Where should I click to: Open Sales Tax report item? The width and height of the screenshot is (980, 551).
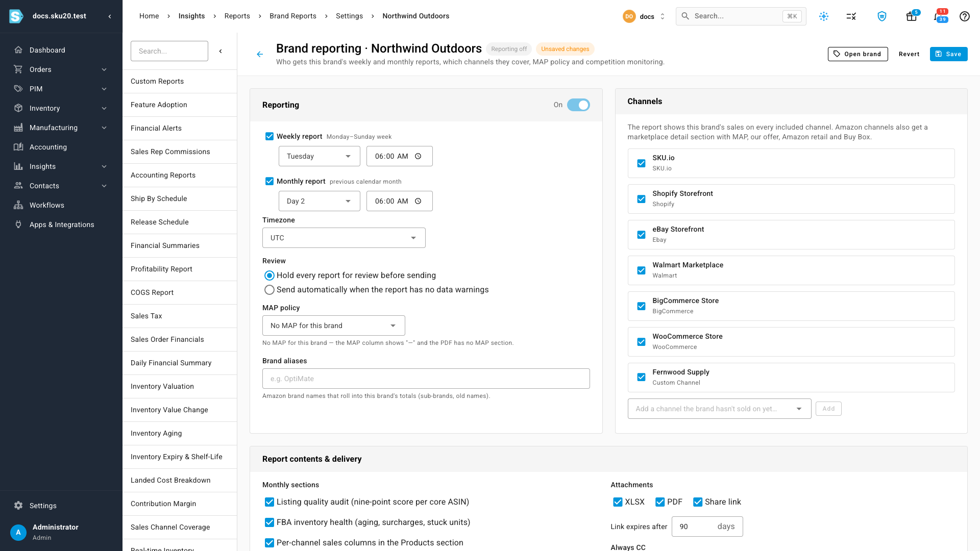[180, 316]
